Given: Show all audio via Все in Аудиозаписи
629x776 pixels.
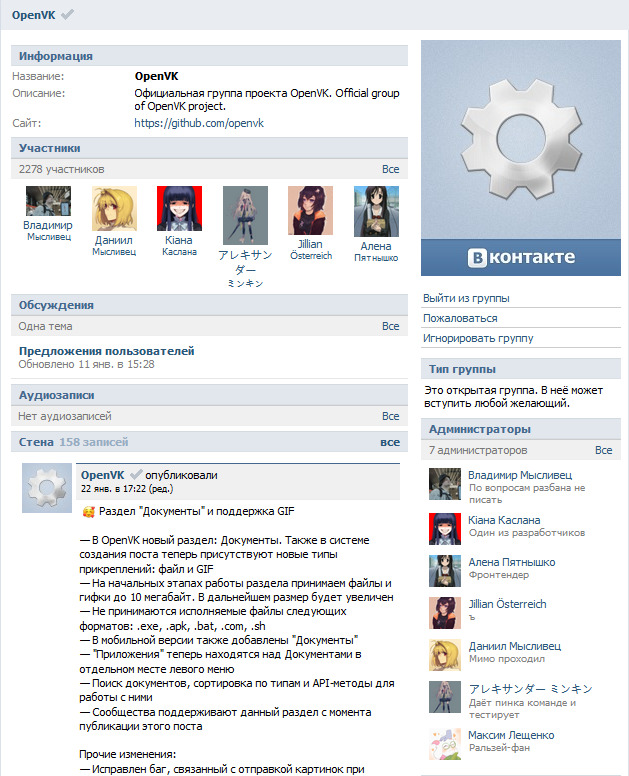Looking at the screenshot, I should (x=390, y=416).
